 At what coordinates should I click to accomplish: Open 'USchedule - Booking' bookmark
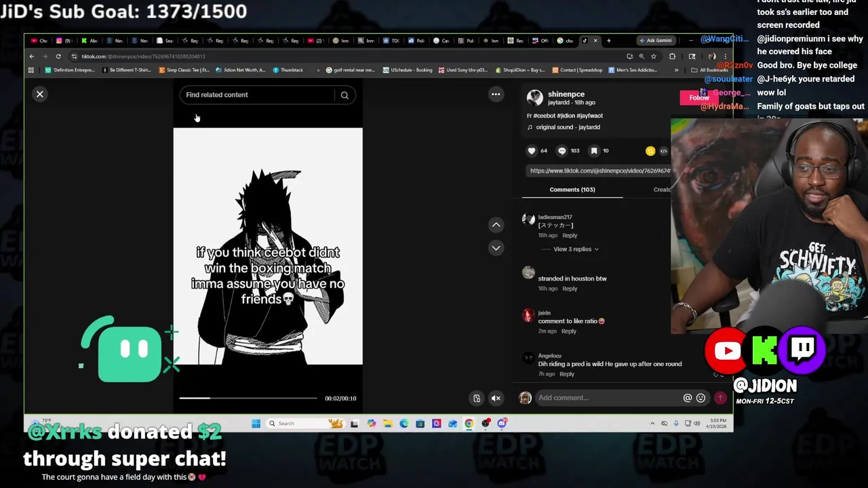[x=408, y=70]
